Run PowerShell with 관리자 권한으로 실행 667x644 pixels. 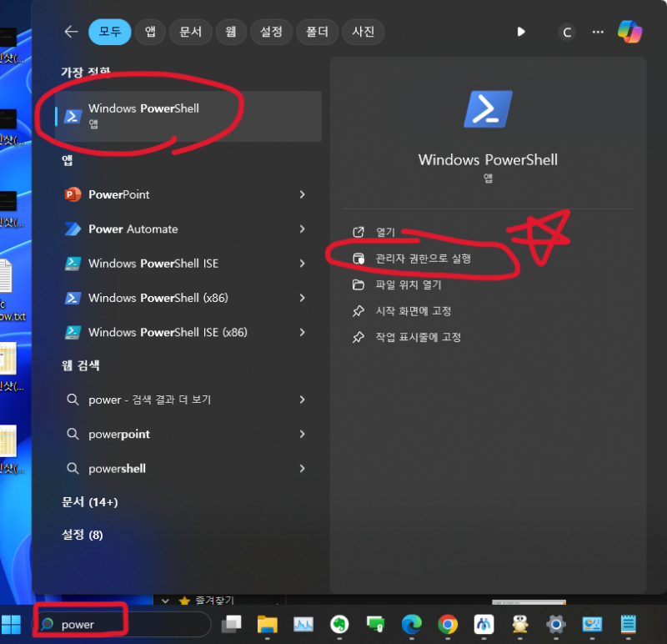pyautogui.click(x=423, y=259)
